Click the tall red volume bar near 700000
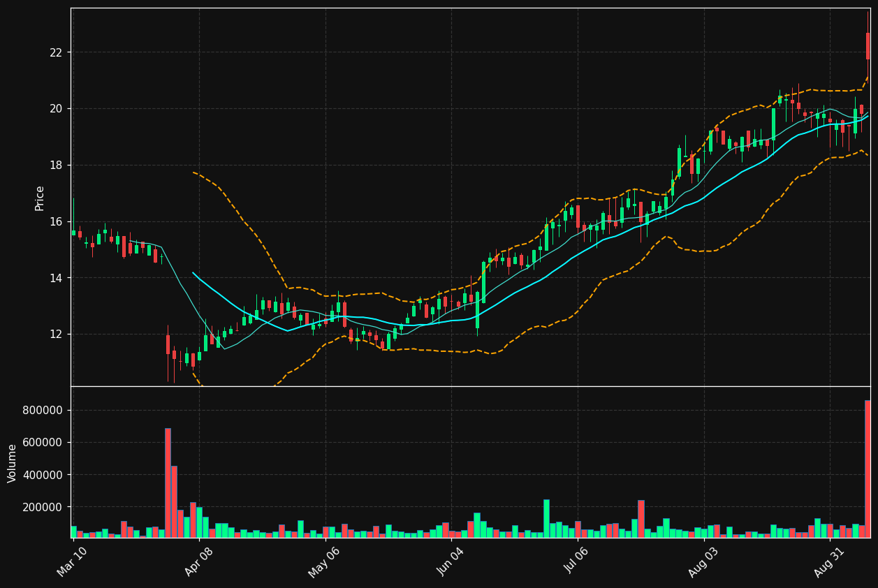 (x=168, y=483)
